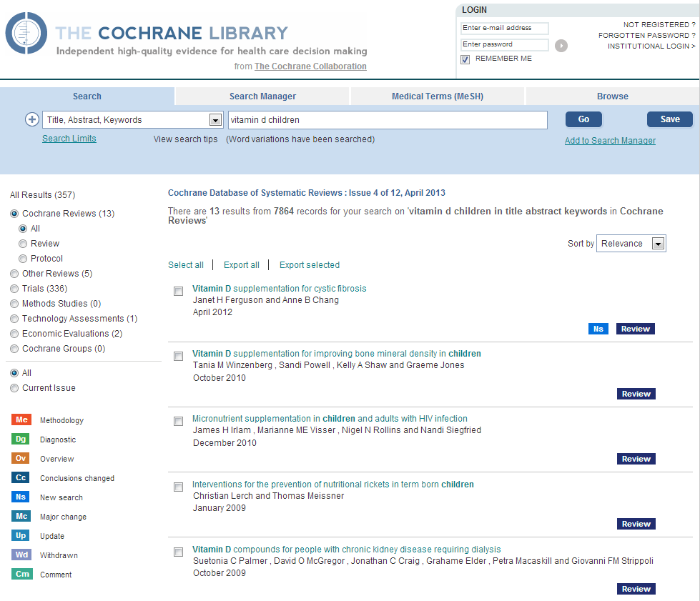The image size is (700, 601).
Task: Click the Cochrane Library circular logo
Action: pos(26,33)
